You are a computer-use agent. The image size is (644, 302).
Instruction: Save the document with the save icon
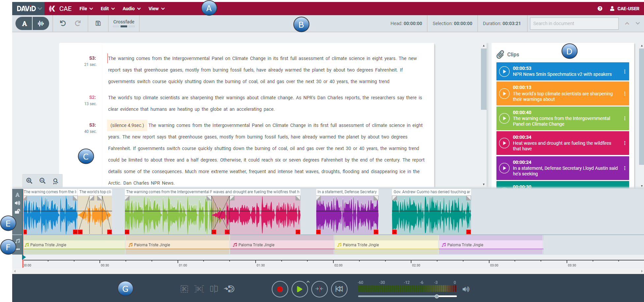click(x=98, y=23)
